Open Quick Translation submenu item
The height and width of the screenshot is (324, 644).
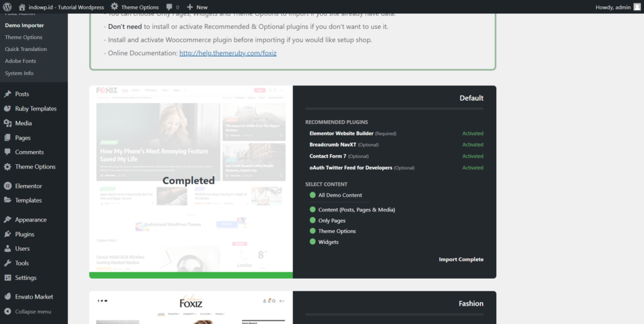click(x=26, y=49)
